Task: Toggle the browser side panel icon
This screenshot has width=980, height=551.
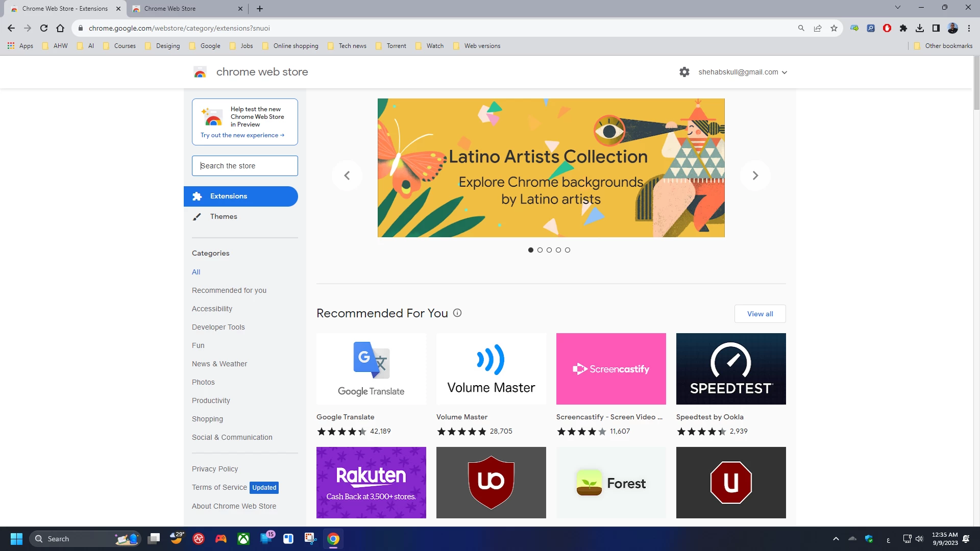Action: coord(936,29)
